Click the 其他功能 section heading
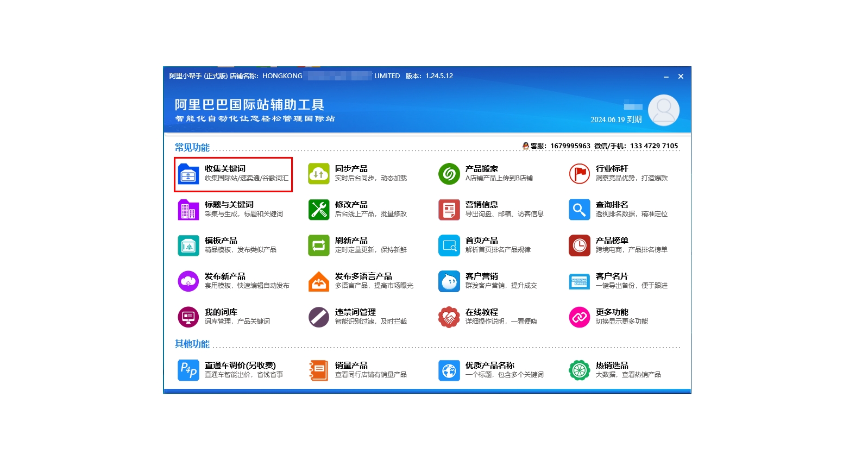868x466 pixels. tap(192, 344)
